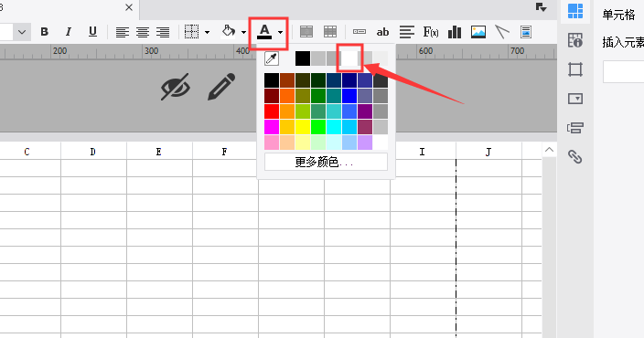Viewport: 644px width, 338px height.
Task: Open font size combo box arrow
Action: [x=22, y=32]
